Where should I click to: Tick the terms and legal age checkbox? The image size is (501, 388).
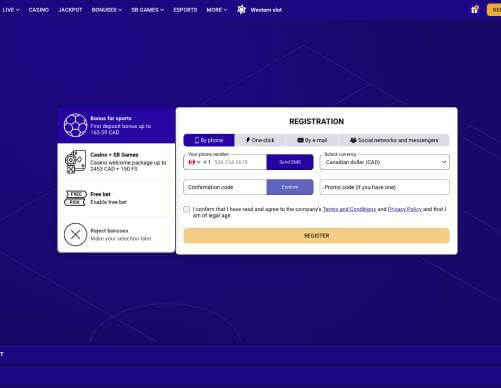click(186, 209)
